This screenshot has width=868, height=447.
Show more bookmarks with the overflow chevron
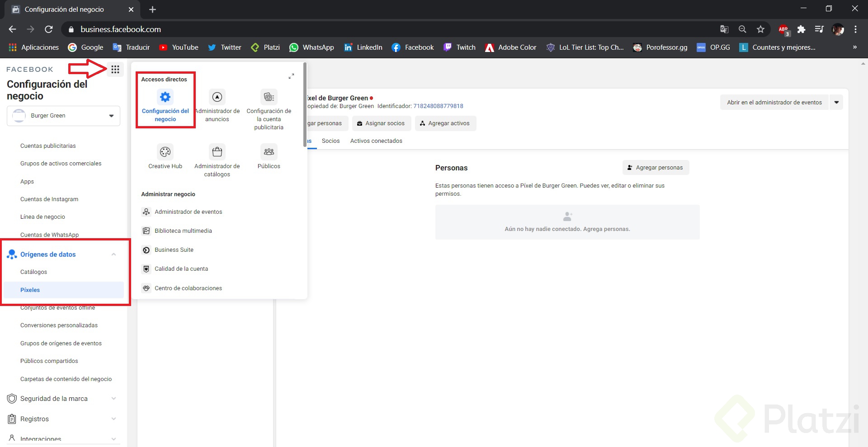(x=854, y=47)
